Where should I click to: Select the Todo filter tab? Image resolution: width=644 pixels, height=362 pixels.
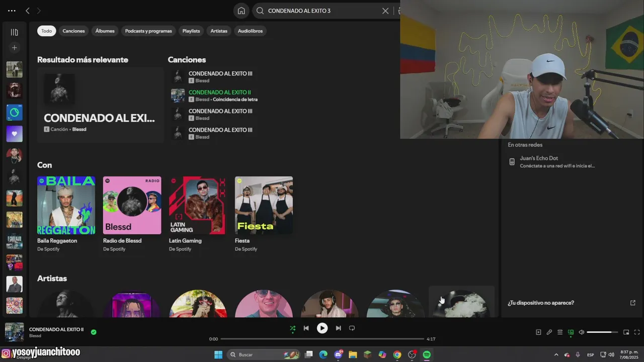click(46, 31)
